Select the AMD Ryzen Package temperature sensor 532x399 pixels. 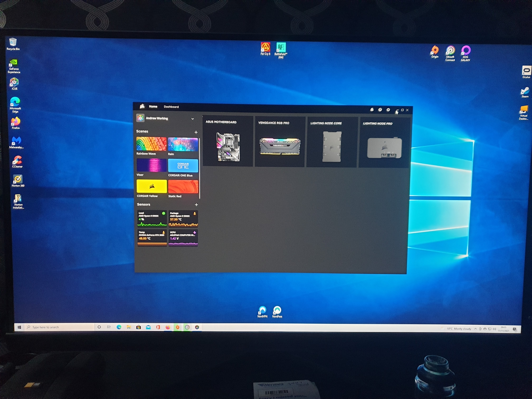[x=183, y=219]
